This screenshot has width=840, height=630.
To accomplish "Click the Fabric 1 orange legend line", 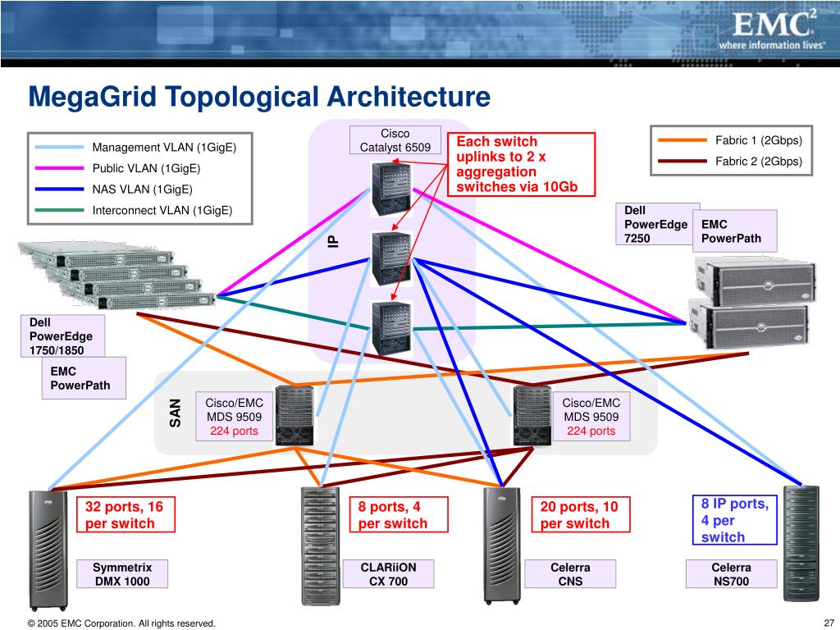I will point(682,140).
